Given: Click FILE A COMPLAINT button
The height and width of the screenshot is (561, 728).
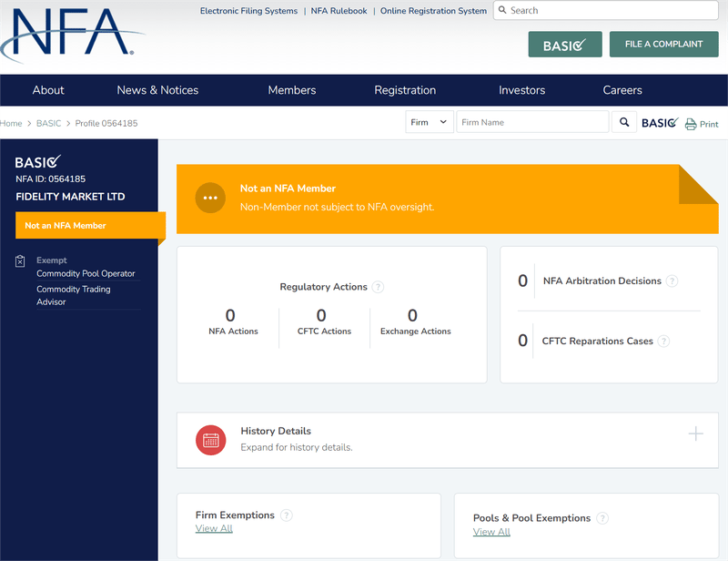Looking at the screenshot, I should 664,45.
